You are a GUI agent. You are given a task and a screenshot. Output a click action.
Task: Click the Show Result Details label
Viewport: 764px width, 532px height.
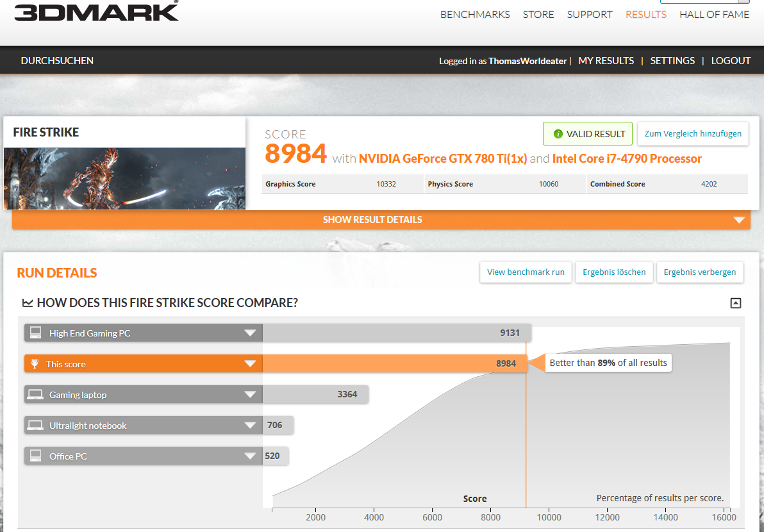372,220
